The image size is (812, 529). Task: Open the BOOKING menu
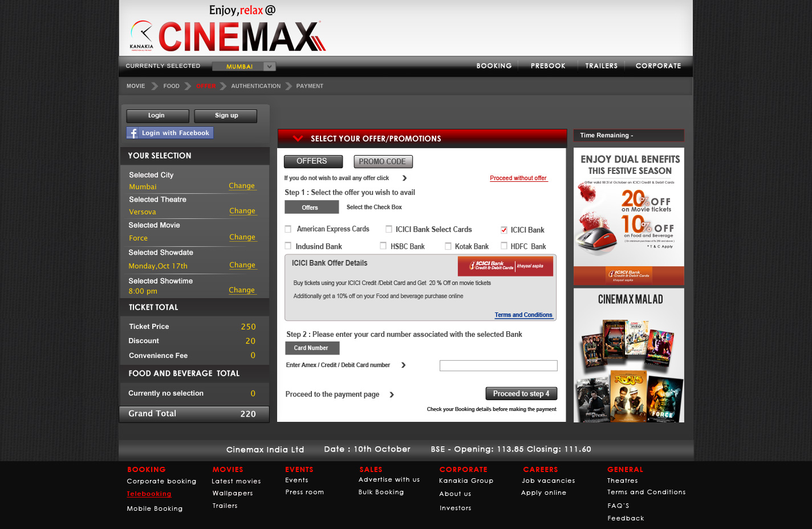click(494, 66)
